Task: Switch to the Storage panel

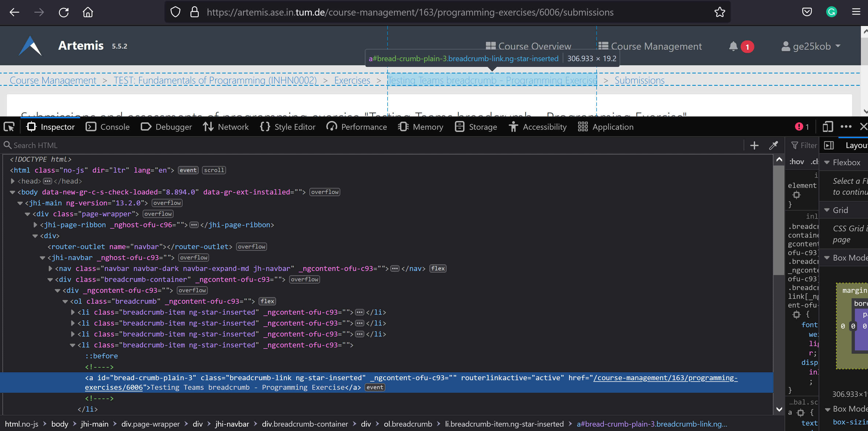Action: pyautogui.click(x=476, y=127)
